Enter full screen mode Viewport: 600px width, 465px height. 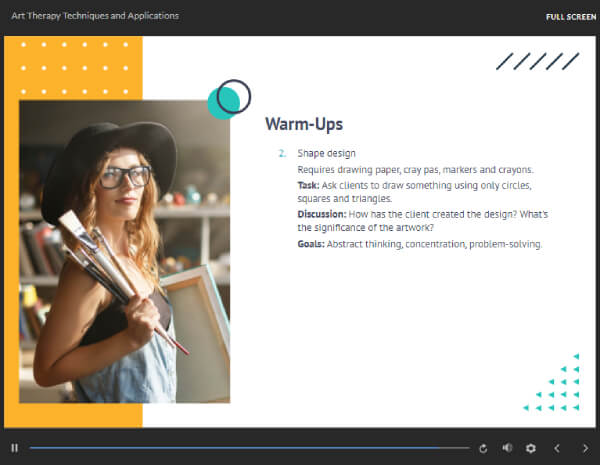coord(571,17)
